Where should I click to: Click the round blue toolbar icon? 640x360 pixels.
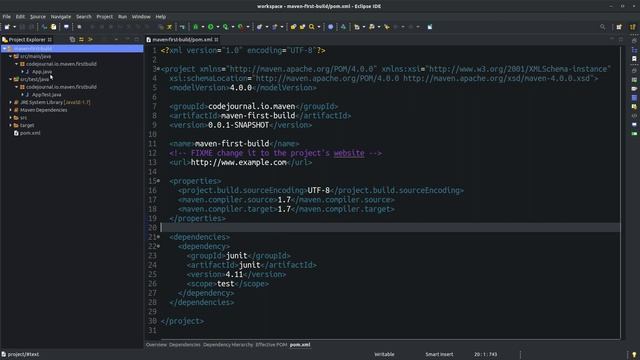coord(331,27)
